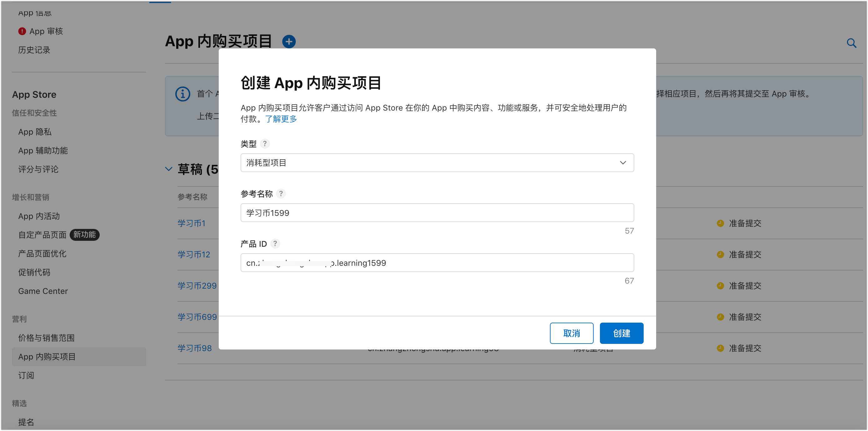Click the red alert icon beside App 审核
Screen dimensions: 868x431
coord(22,31)
